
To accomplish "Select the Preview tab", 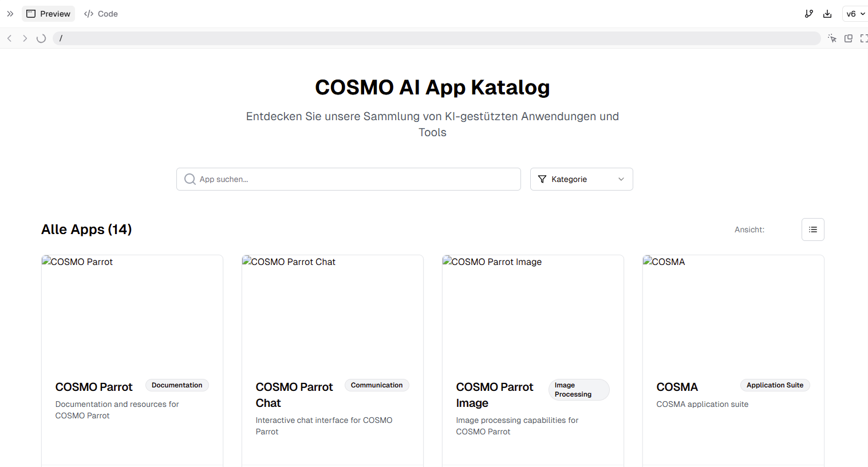I will (x=49, y=14).
